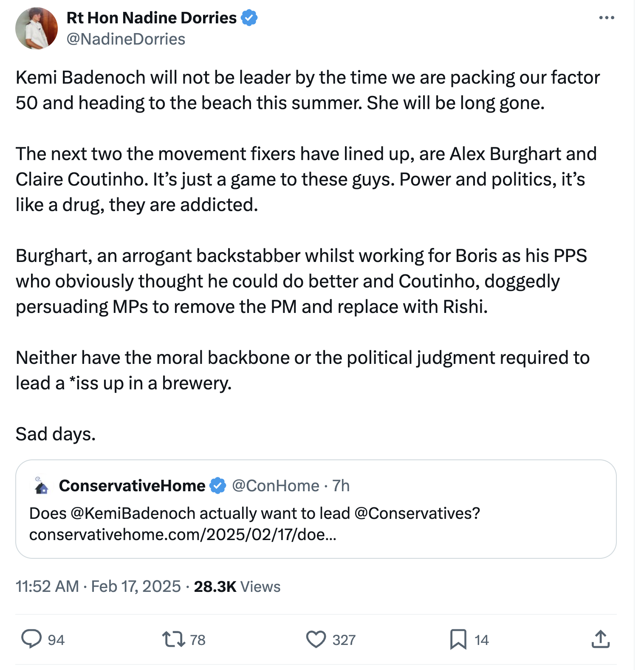Open the @ConHome handle
The image size is (644, 670).
275,486
